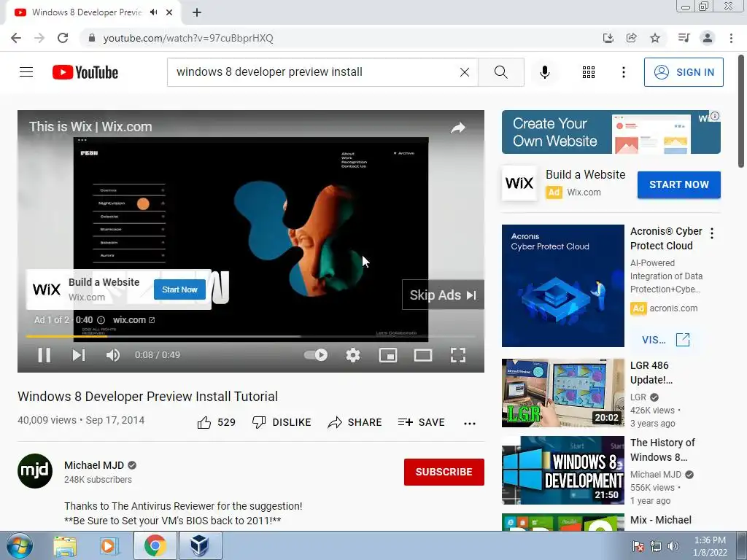Click START NOW in Wix sidebar ad
The width and height of the screenshot is (747, 560).
tap(679, 184)
